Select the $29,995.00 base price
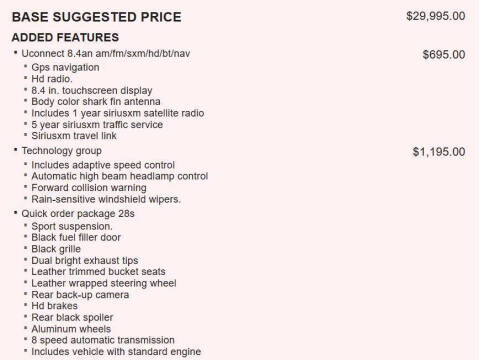 pos(436,16)
